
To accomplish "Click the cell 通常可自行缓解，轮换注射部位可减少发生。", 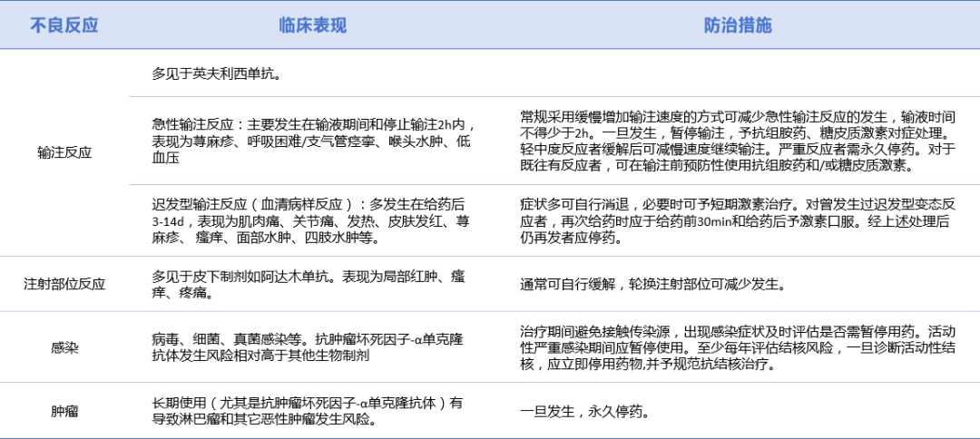I will click(652, 285).
